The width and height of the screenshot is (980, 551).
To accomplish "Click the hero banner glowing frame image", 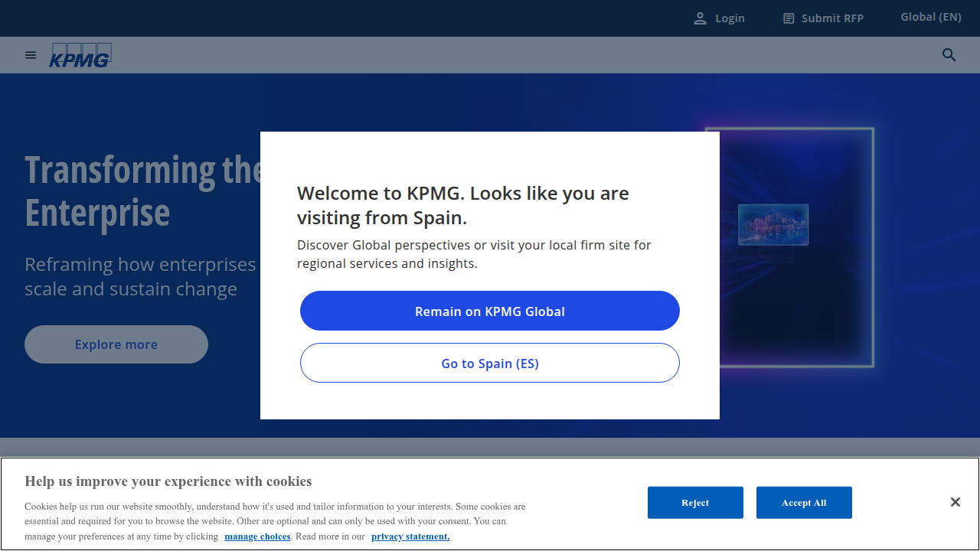I will tap(789, 247).
